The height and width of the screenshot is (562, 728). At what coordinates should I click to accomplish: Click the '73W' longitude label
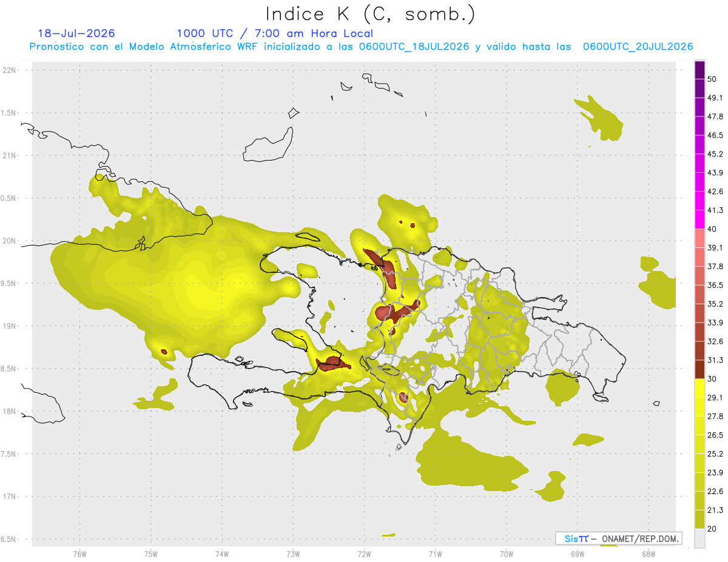pos(293,554)
